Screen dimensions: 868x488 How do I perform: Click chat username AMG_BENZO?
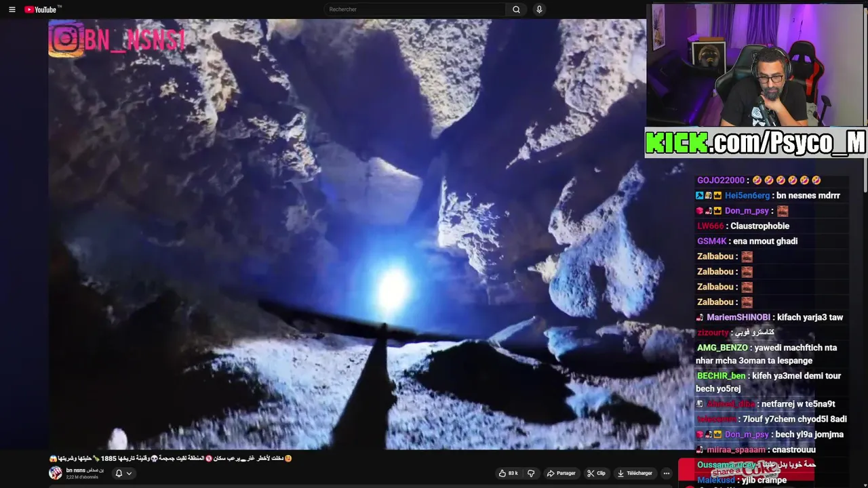722,348
